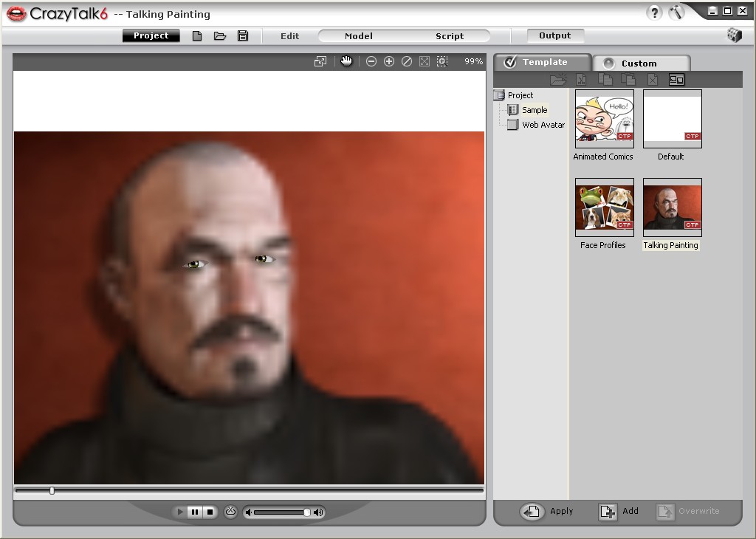Select the Animated Comics template thumbnail
The width and height of the screenshot is (756, 539).
point(604,119)
